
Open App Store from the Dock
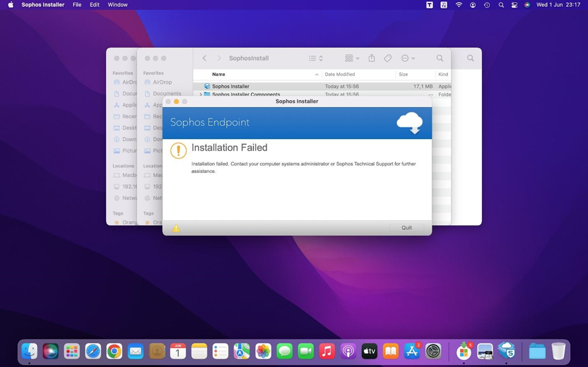(x=412, y=351)
